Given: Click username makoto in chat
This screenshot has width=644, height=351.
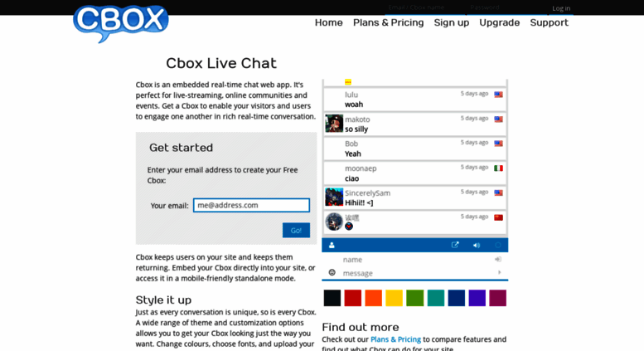Looking at the screenshot, I should click(x=357, y=119).
